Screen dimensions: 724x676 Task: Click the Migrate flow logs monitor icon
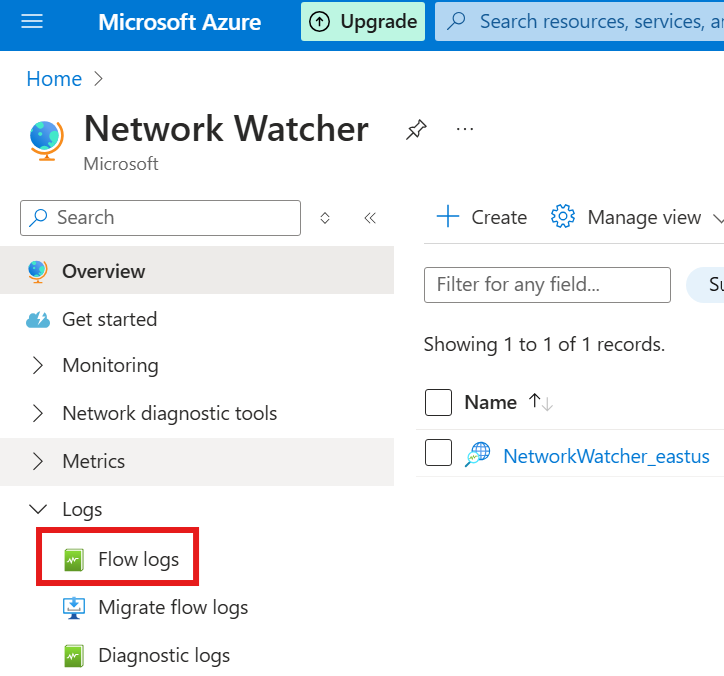pos(74,608)
